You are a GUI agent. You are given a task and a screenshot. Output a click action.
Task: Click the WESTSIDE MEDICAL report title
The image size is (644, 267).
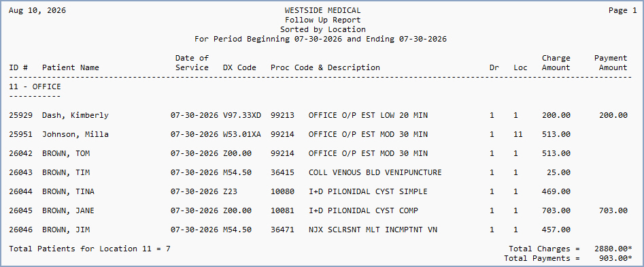tap(323, 11)
